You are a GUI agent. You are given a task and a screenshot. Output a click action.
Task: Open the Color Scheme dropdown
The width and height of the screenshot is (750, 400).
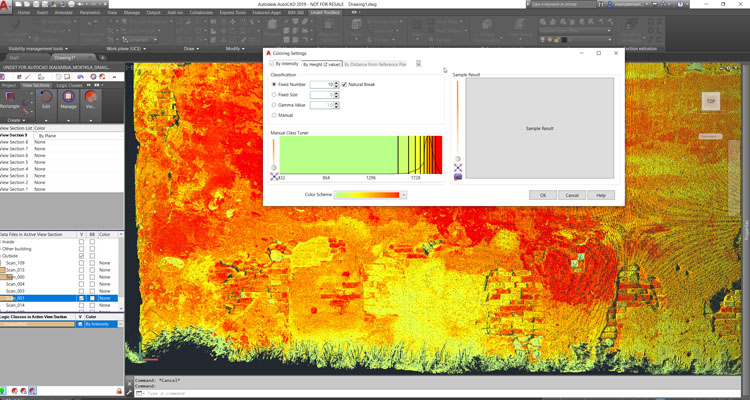pos(404,195)
